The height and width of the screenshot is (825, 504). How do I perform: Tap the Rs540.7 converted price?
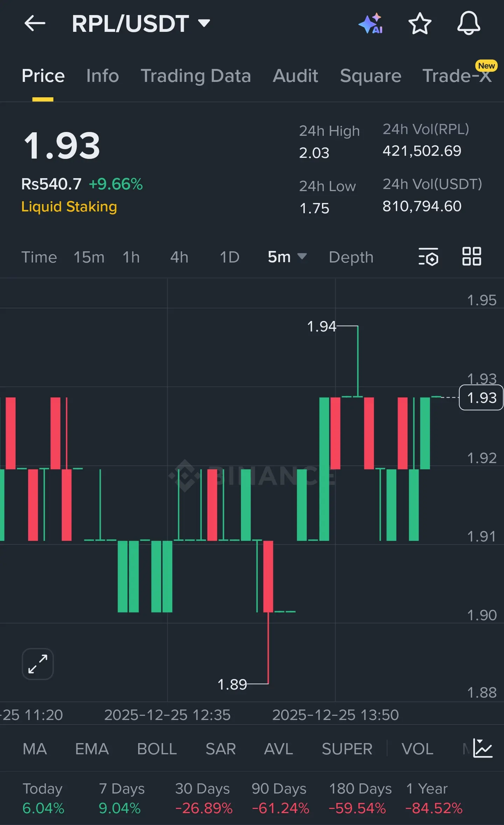51,184
